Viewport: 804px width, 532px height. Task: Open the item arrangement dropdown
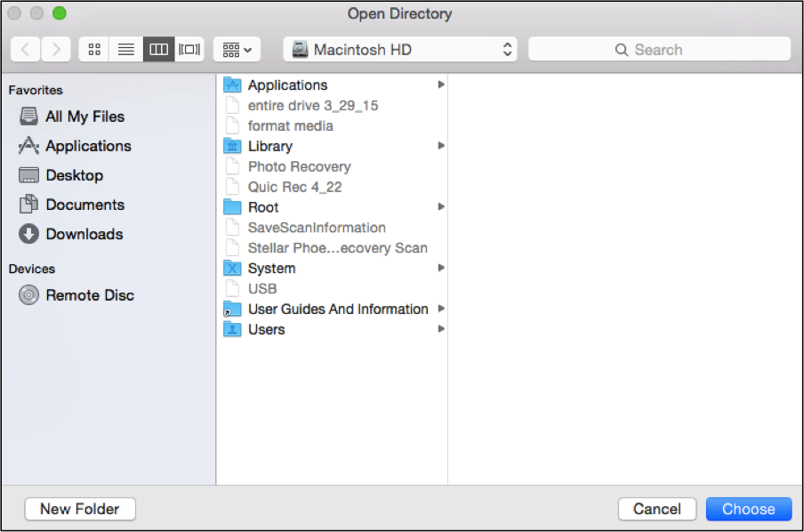click(237, 50)
